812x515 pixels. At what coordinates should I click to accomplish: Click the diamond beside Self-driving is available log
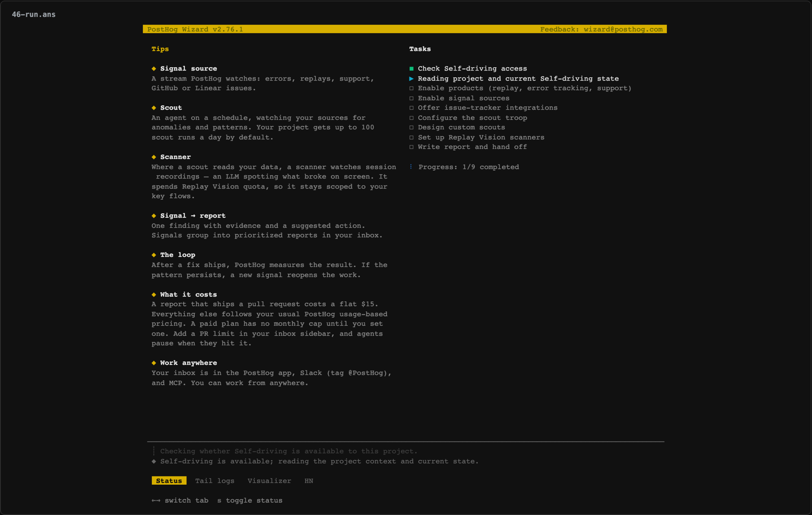154,462
